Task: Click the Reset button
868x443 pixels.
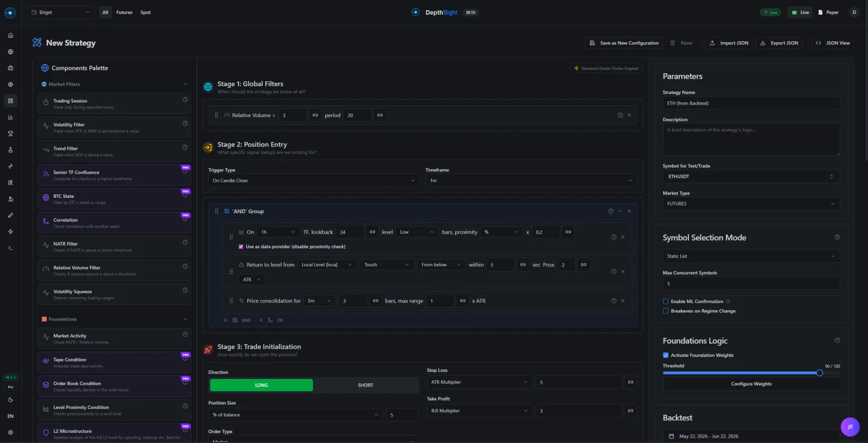Action: (681, 43)
